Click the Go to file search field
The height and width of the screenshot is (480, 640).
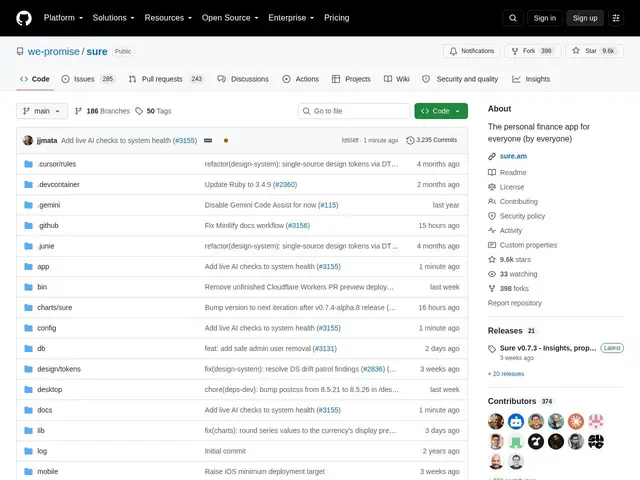click(x=354, y=111)
